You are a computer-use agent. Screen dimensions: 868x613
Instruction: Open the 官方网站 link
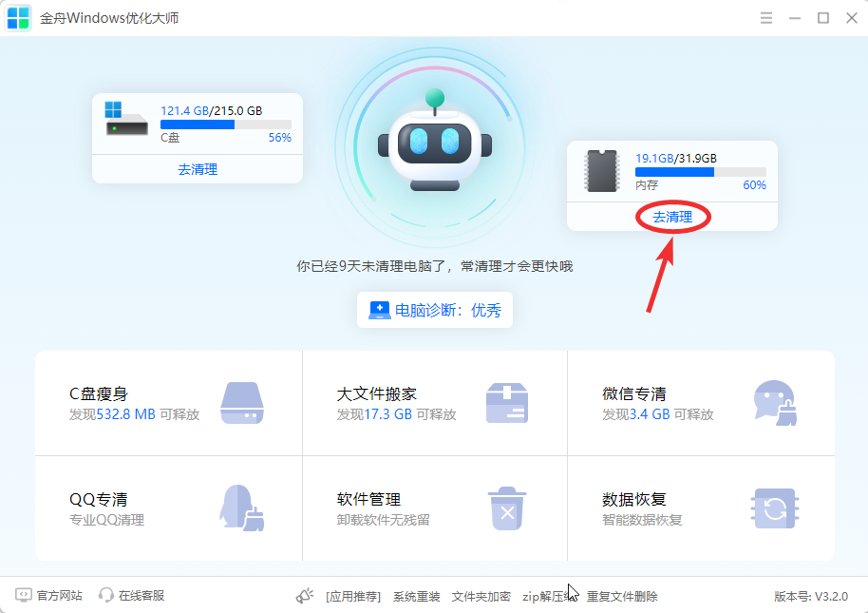point(59,595)
